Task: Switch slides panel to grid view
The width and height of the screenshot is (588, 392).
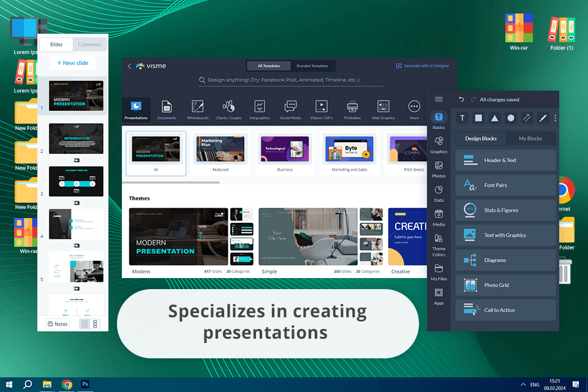Action: coord(85,324)
